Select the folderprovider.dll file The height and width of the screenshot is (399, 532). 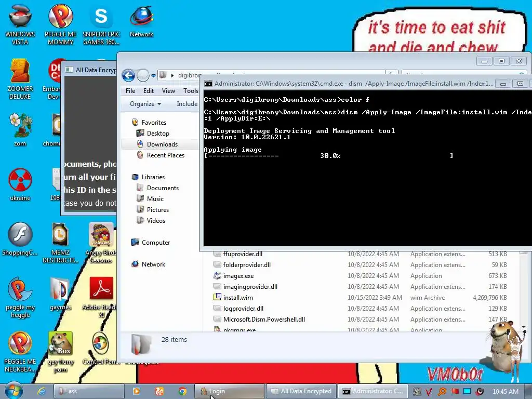pyautogui.click(x=247, y=265)
